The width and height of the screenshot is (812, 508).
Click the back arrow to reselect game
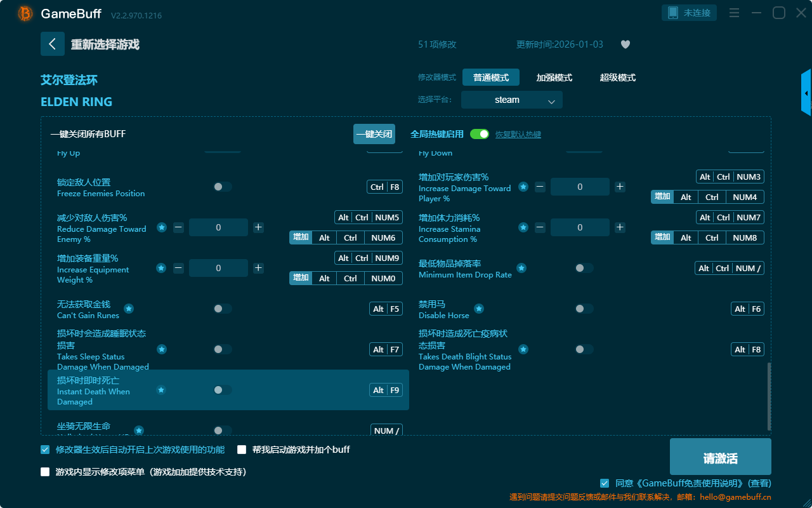coord(53,44)
